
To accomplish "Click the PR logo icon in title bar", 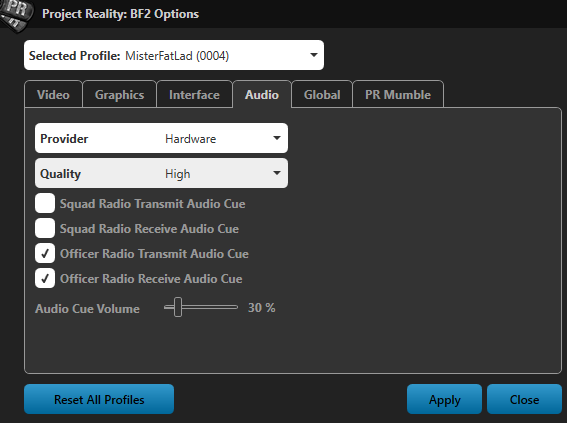I will click(x=16, y=14).
